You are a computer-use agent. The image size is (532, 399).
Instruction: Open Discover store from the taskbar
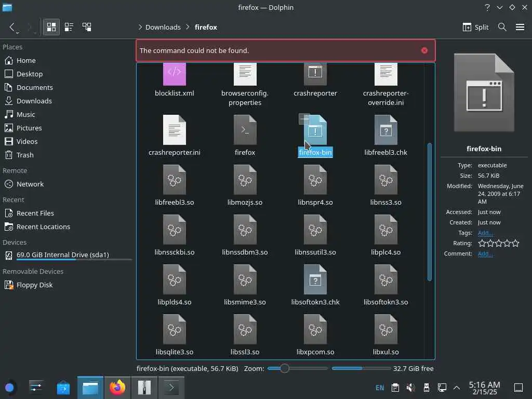pos(63,388)
